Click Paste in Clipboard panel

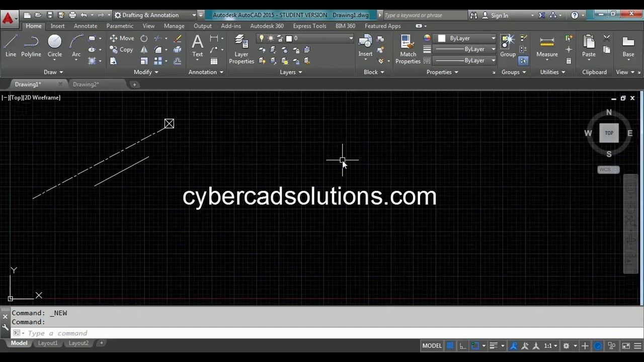coord(589,46)
